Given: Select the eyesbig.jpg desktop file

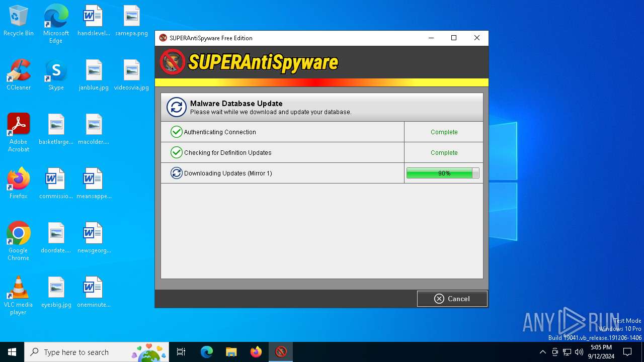Looking at the screenshot, I should [56, 293].
